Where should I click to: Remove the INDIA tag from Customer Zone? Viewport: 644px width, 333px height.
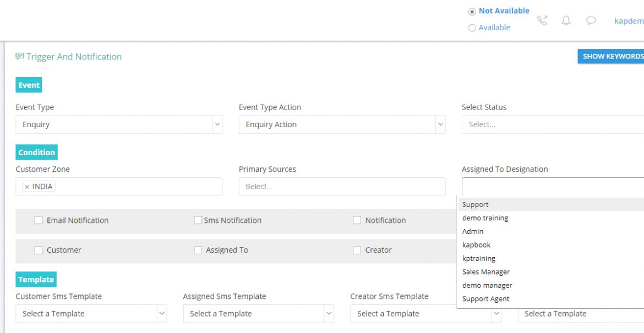click(x=27, y=187)
